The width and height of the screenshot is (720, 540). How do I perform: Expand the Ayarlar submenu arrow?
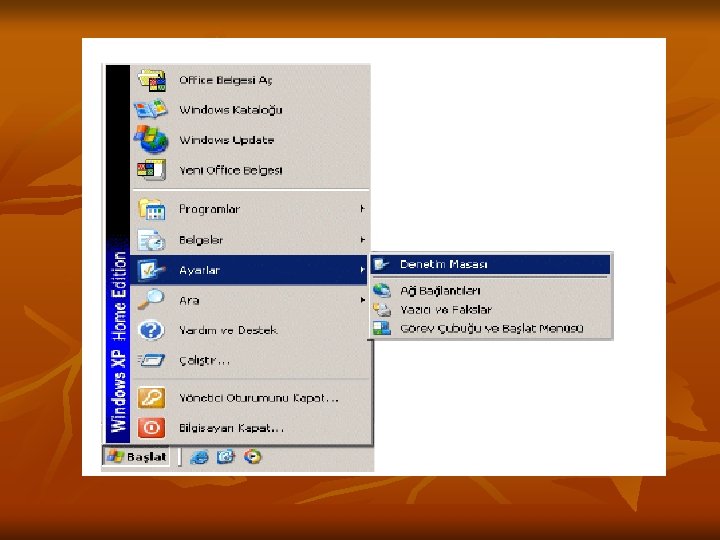pyautogui.click(x=362, y=270)
